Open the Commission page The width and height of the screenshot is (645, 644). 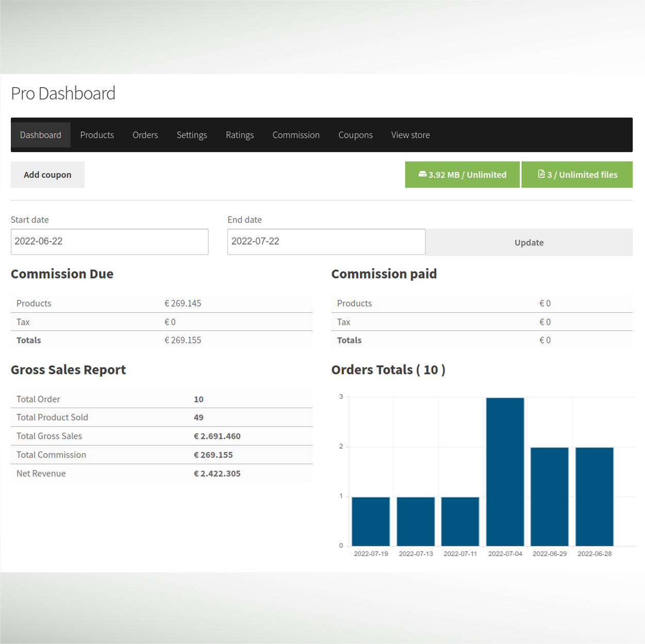[x=296, y=135]
